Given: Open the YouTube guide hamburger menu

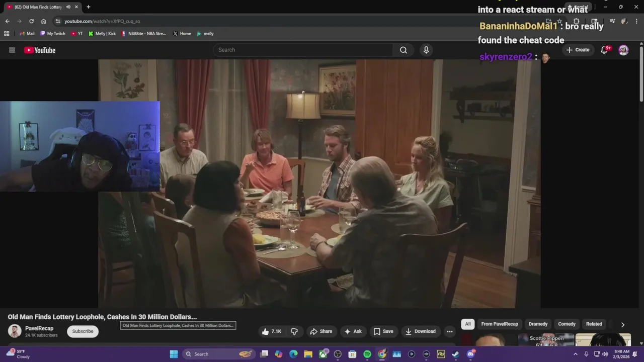Looking at the screenshot, I should click(x=12, y=50).
